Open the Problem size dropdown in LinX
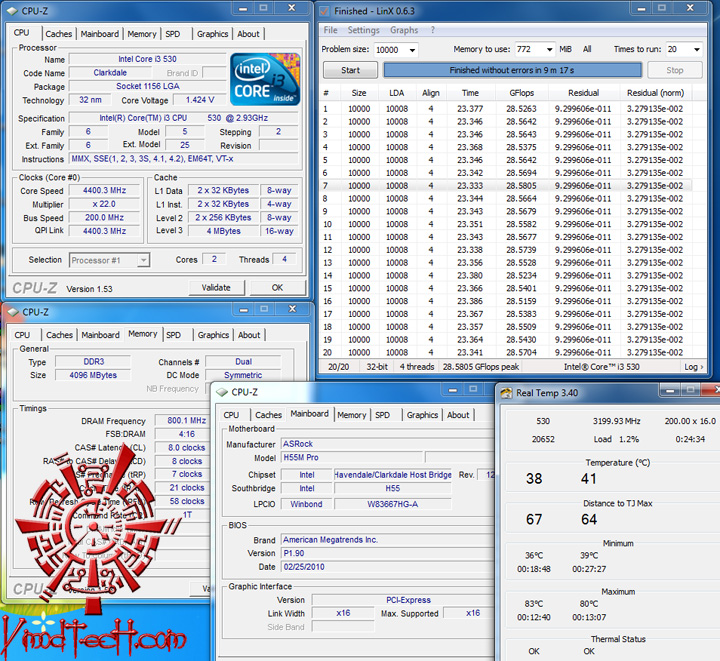Image resolution: width=720 pixels, height=661 pixels. tap(412, 50)
